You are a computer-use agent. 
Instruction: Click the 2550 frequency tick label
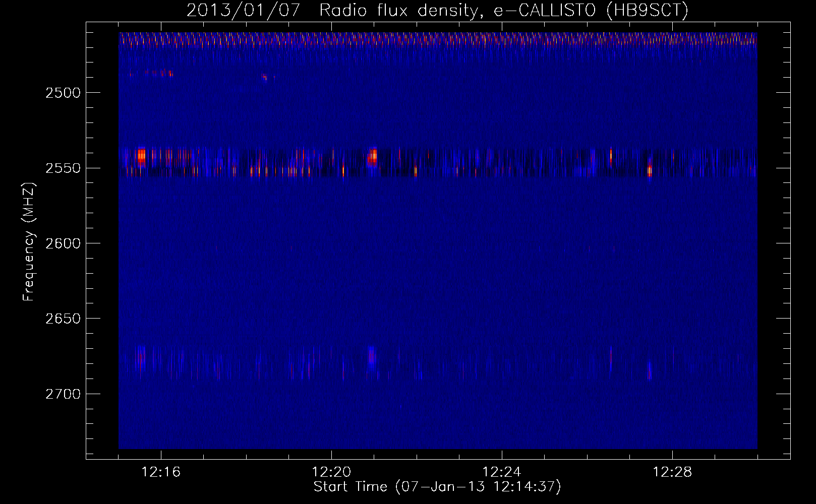64,168
